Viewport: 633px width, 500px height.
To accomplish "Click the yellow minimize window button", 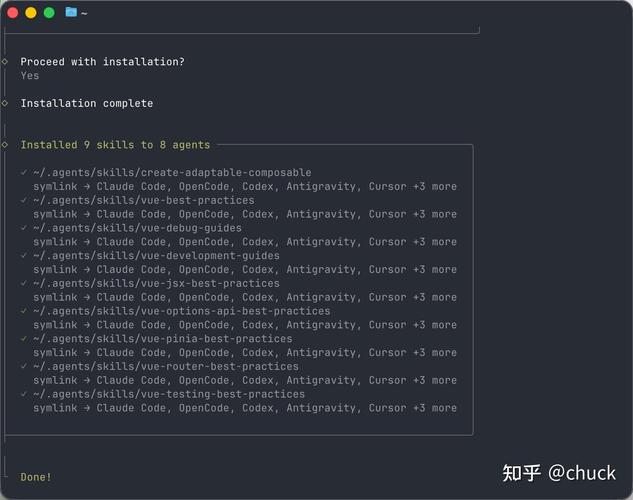I will point(31,13).
